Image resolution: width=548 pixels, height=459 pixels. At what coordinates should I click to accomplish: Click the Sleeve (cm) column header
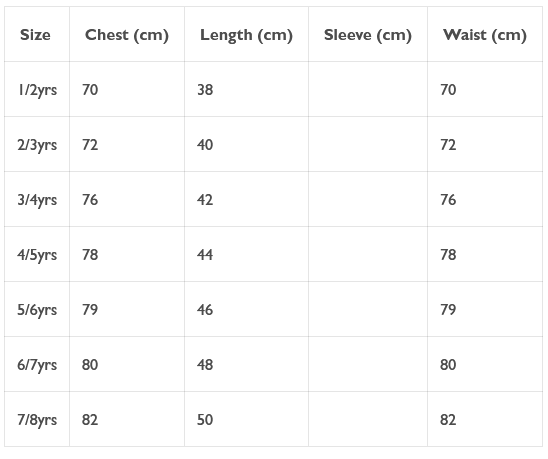pos(368,35)
